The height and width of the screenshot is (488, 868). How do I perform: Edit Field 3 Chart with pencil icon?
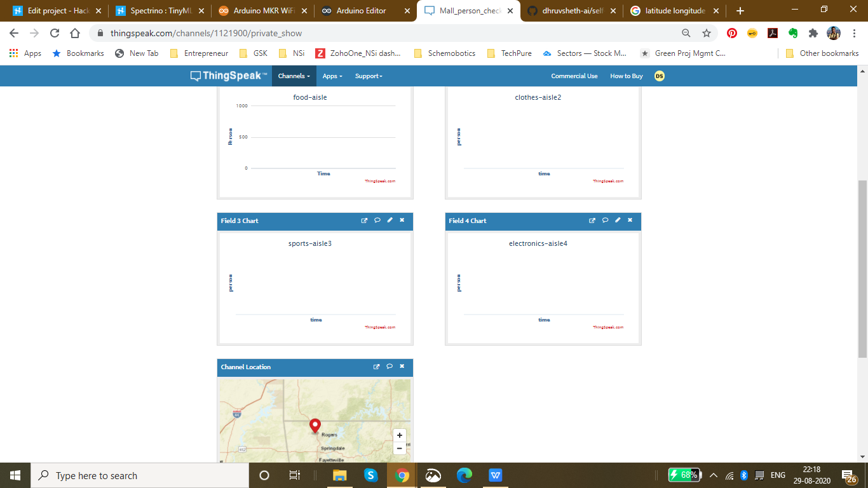click(x=390, y=220)
